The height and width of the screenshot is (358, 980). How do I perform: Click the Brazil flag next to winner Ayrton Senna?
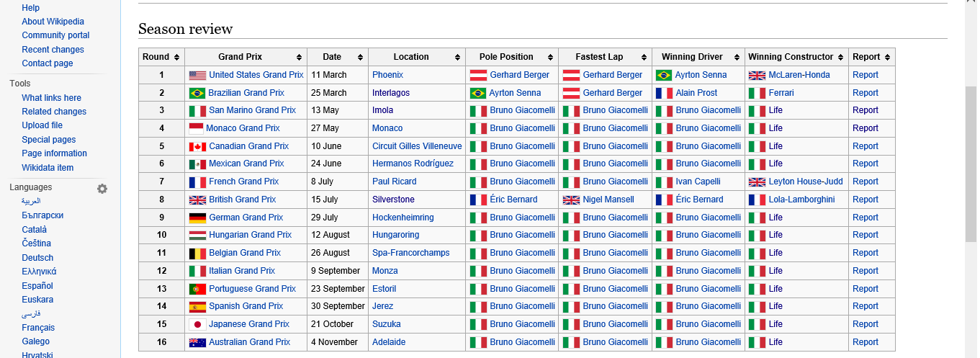664,75
